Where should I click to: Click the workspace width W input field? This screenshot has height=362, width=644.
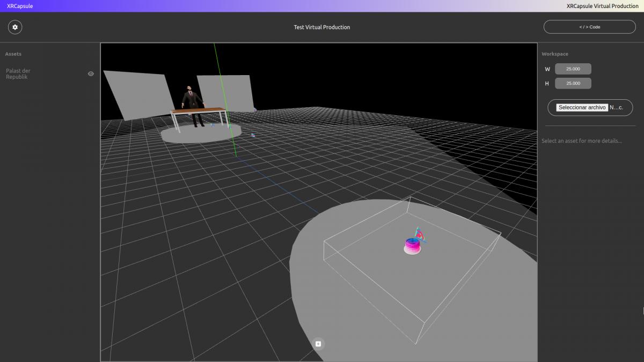(573, 69)
